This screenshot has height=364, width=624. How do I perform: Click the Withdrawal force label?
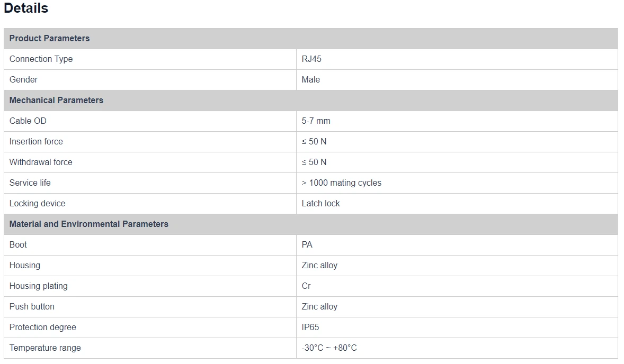pyautogui.click(x=41, y=162)
